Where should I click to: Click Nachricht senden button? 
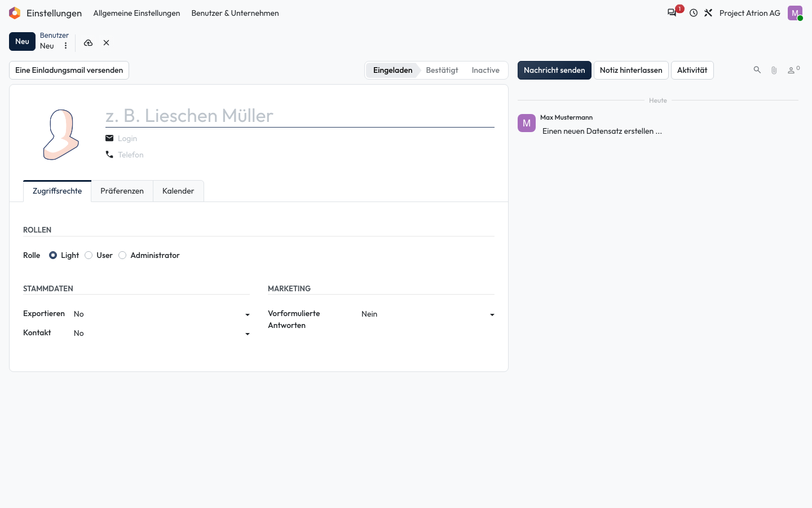tap(554, 70)
